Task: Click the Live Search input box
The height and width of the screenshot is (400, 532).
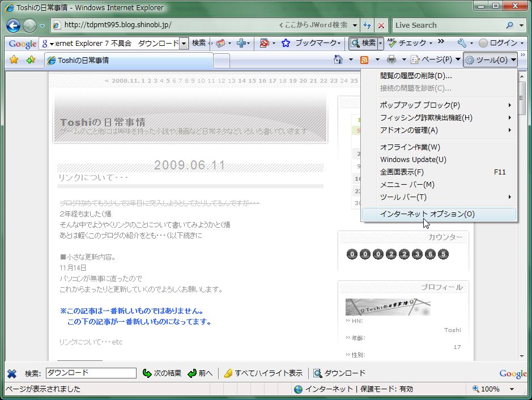Action: [448, 25]
